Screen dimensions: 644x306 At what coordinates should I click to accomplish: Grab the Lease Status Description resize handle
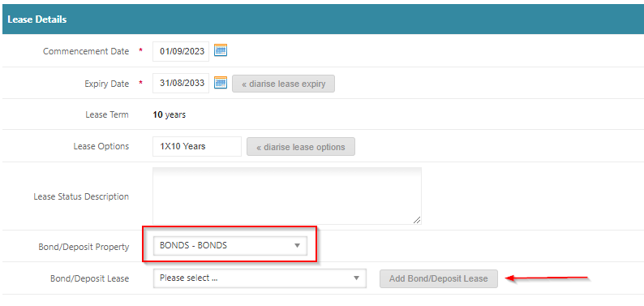pos(416,220)
